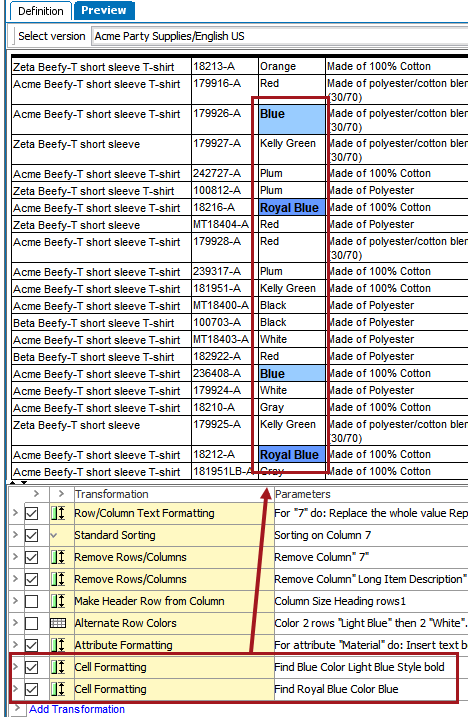Image resolution: width=468 pixels, height=717 pixels.
Task: Enable the Alternate Row Colors checkbox
Action: point(32,623)
